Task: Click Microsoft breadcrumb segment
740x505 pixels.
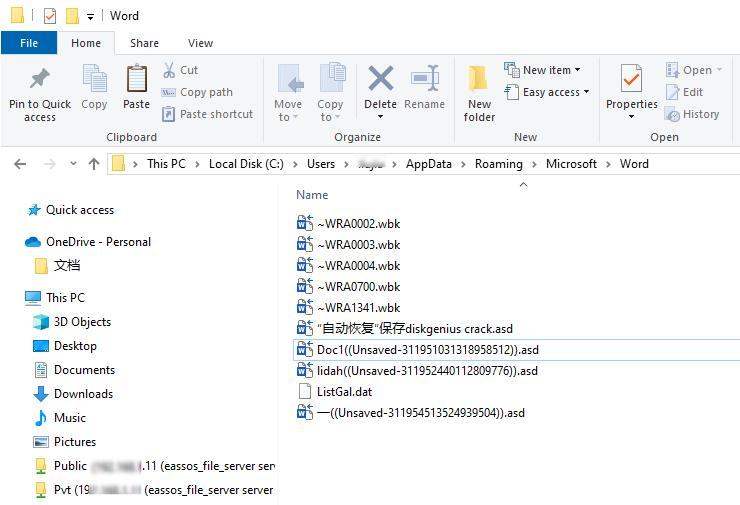Action: [571, 164]
